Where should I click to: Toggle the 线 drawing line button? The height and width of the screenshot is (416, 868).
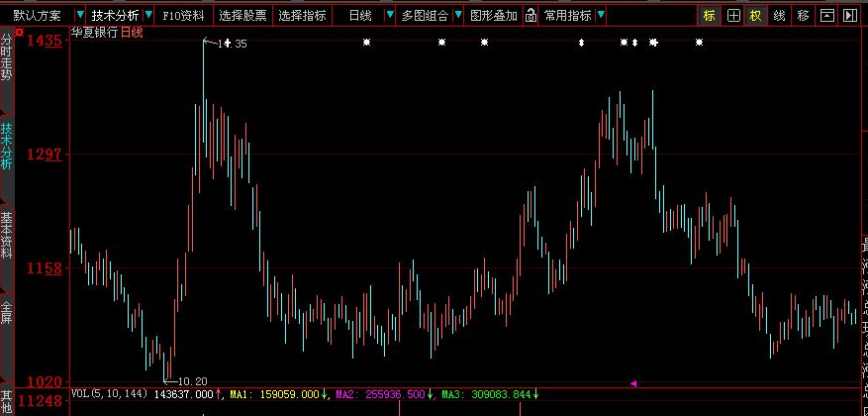780,16
